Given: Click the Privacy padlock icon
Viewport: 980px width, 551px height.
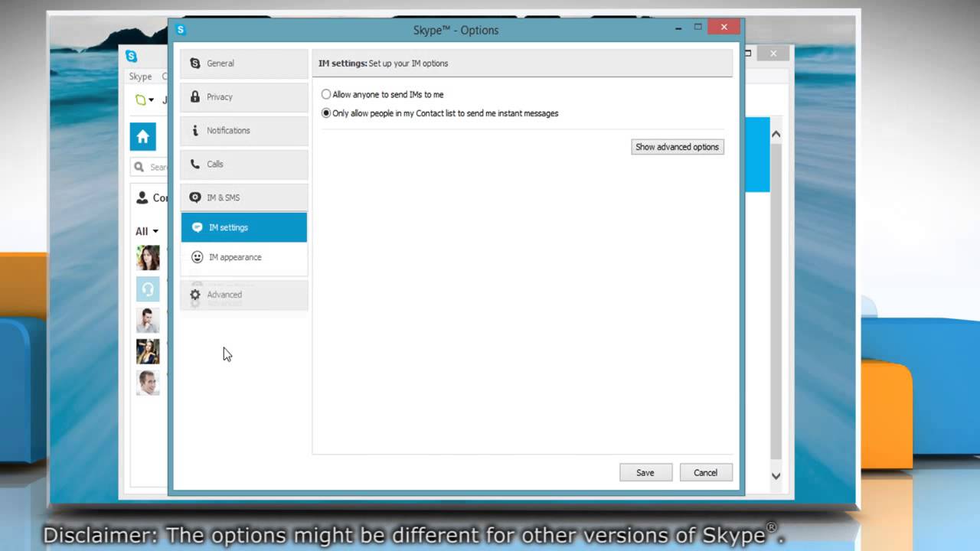Looking at the screenshot, I should point(195,97).
